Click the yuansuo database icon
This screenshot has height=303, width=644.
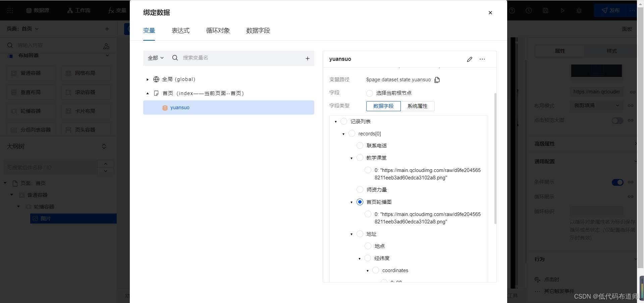165,108
